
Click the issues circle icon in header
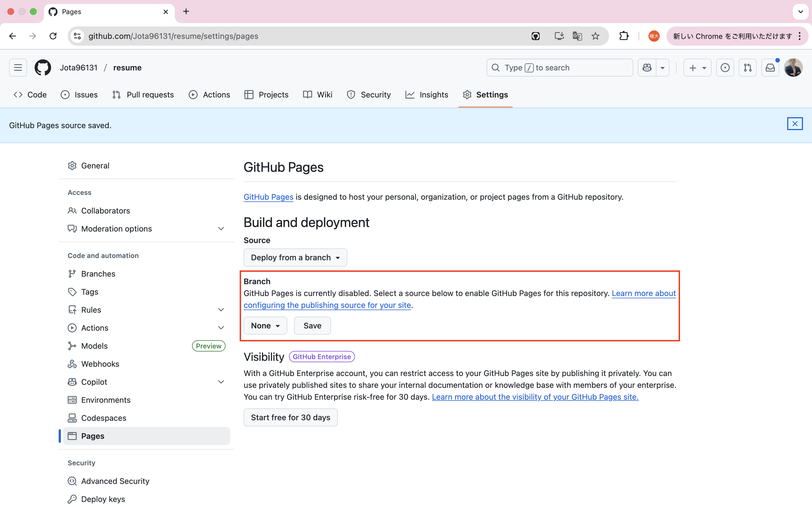pyautogui.click(x=725, y=67)
